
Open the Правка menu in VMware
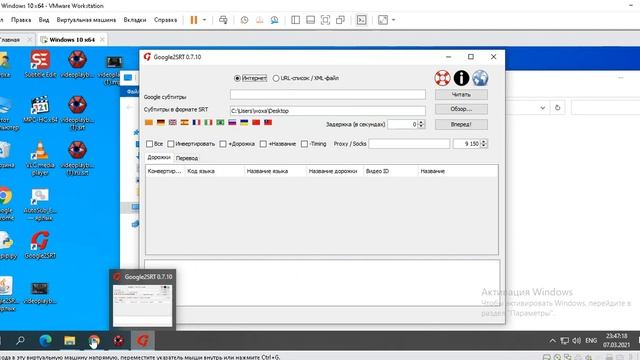pyautogui.click(x=21, y=20)
